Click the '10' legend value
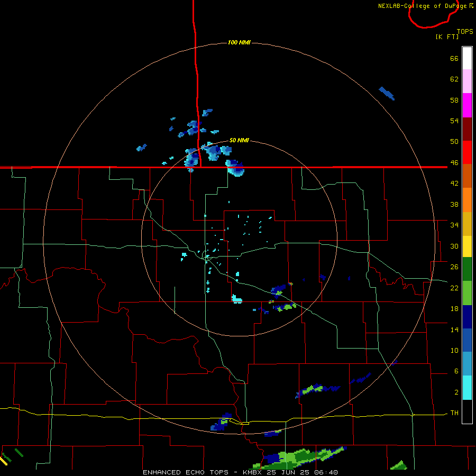The height and width of the screenshot is (476, 476). click(454, 350)
